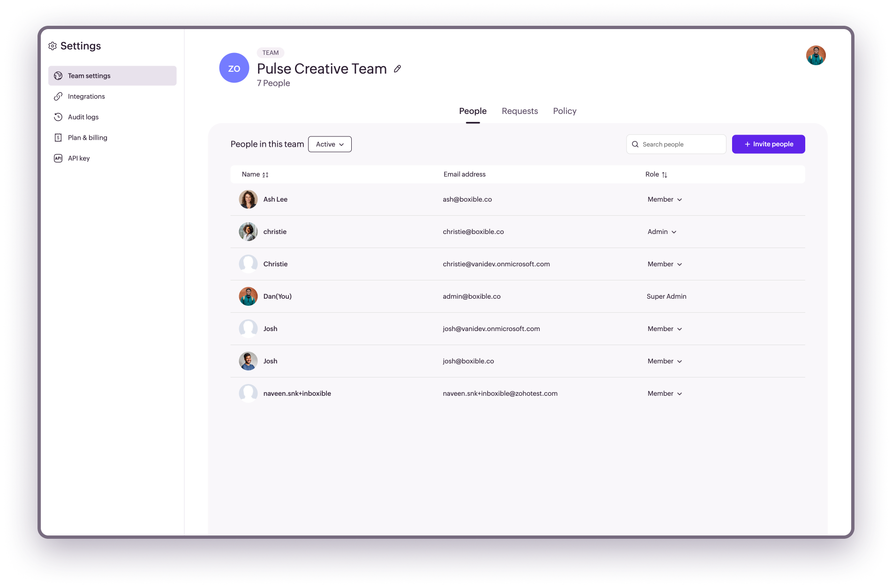Switch to the Requests tab
The height and width of the screenshot is (588, 892).
tap(520, 111)
